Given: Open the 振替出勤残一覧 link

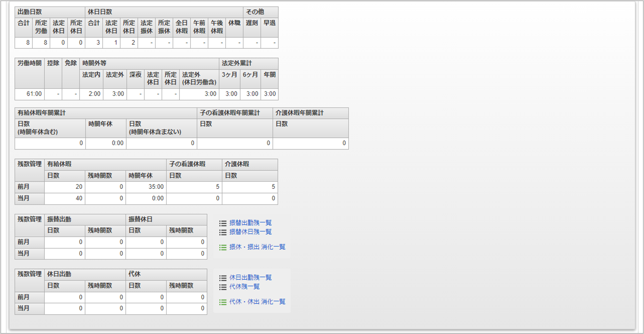Looking at the screenshot, I should pos(250,223).
